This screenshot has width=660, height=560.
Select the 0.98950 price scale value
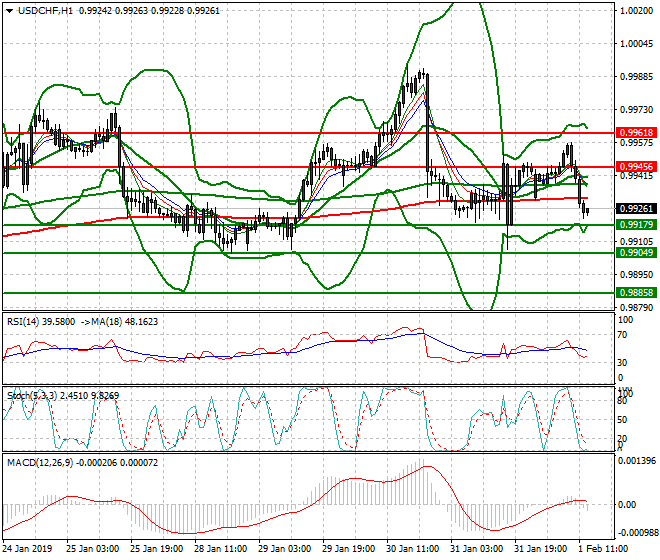click(637, 275)
